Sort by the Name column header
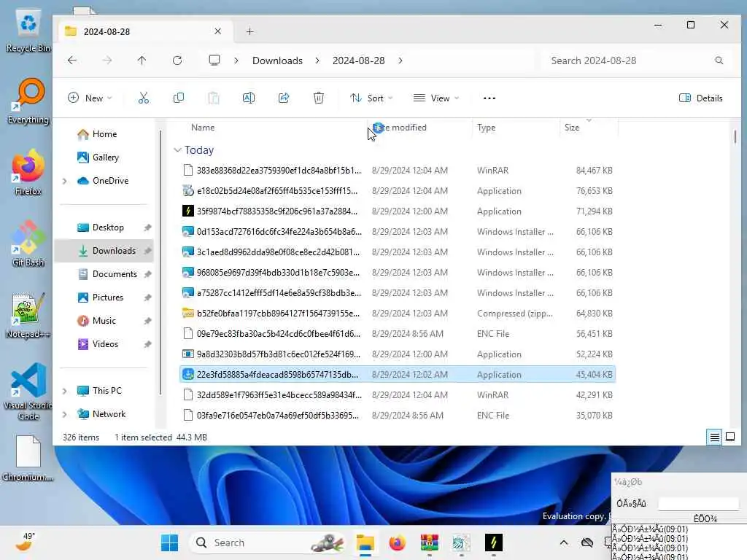This screenshot has height=560, width=747. 203,128
